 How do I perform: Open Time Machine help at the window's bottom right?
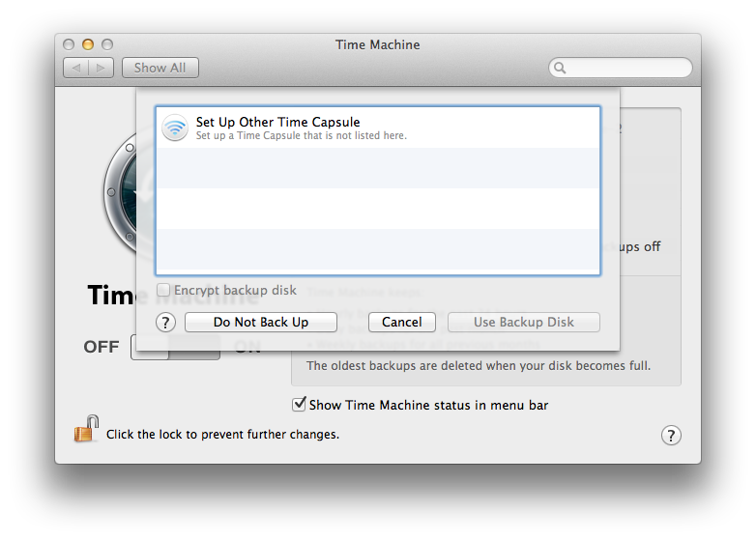coord(671,435)
